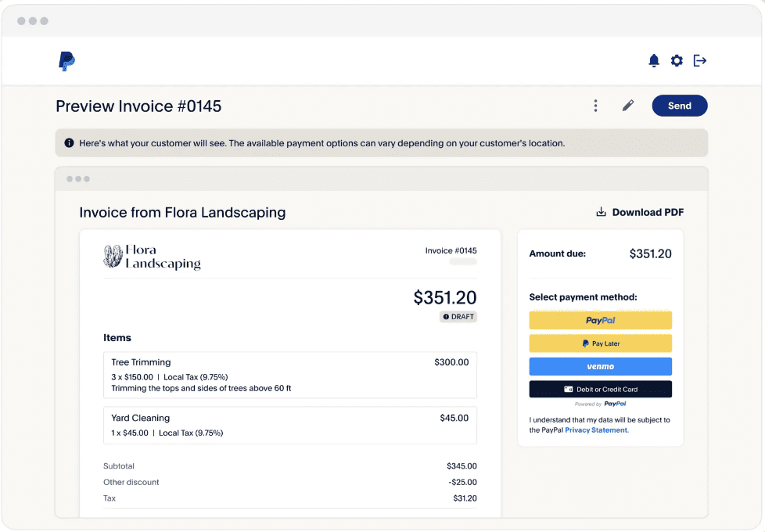The image size is (765, 532).
Task: Click the "Items" section heading
Action: point(117,338)
